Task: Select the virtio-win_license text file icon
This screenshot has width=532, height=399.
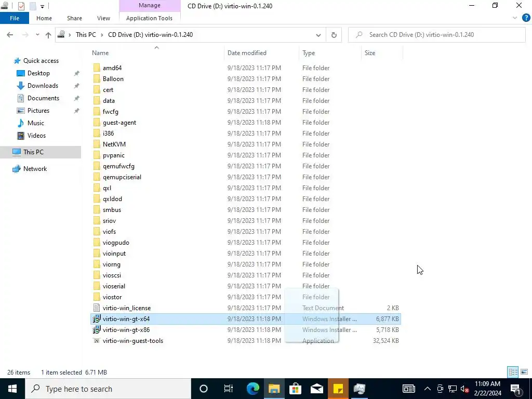Action: pos(97,308)
